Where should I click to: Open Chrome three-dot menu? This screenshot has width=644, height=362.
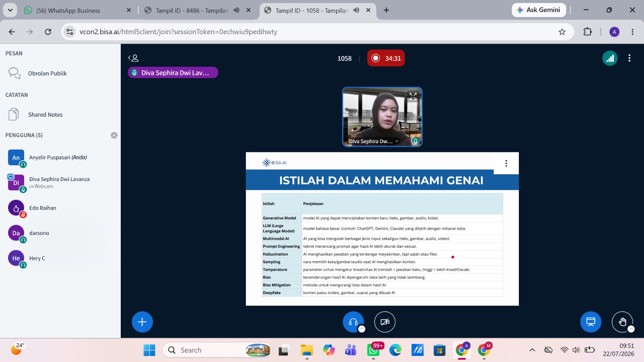(x=632, y=32)
